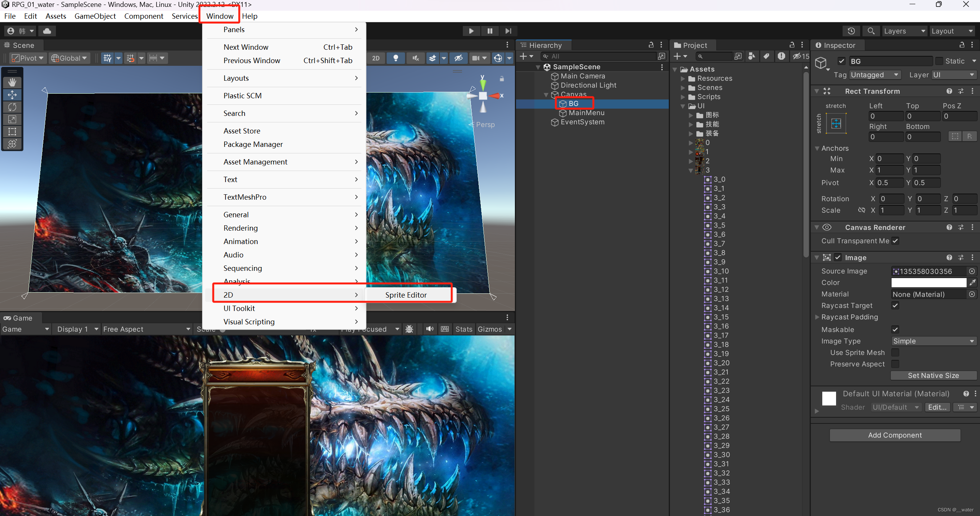Viewport: 980px width, 516px height.
Task: Toggle Cull Transparent Mesh checkbox
Action: coord(895,241)
